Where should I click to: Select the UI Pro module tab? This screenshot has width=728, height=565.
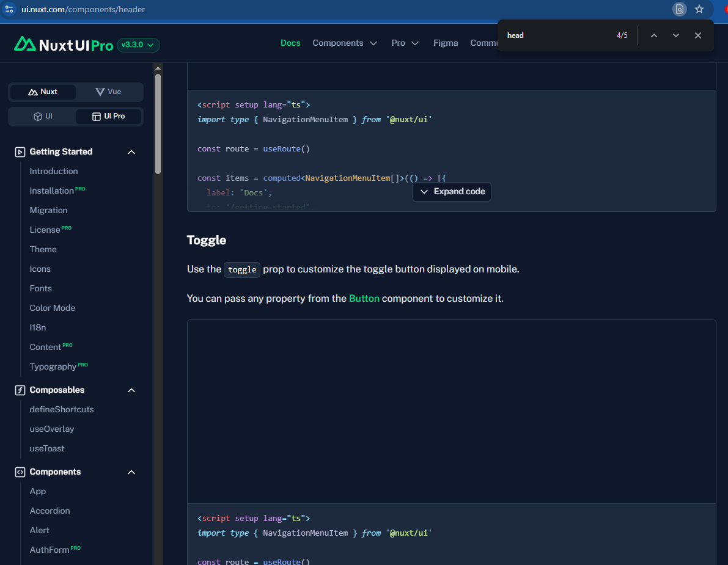(x=108, y=117)
